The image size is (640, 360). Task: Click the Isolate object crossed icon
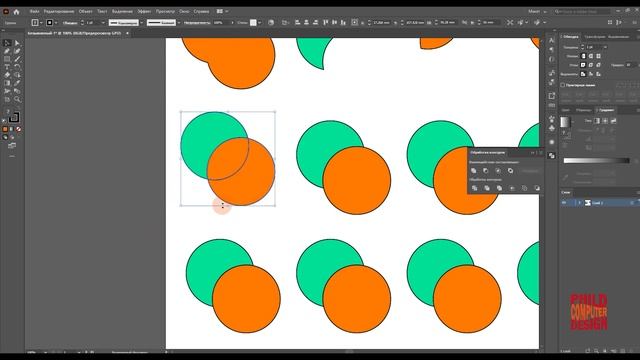(510, 22)
